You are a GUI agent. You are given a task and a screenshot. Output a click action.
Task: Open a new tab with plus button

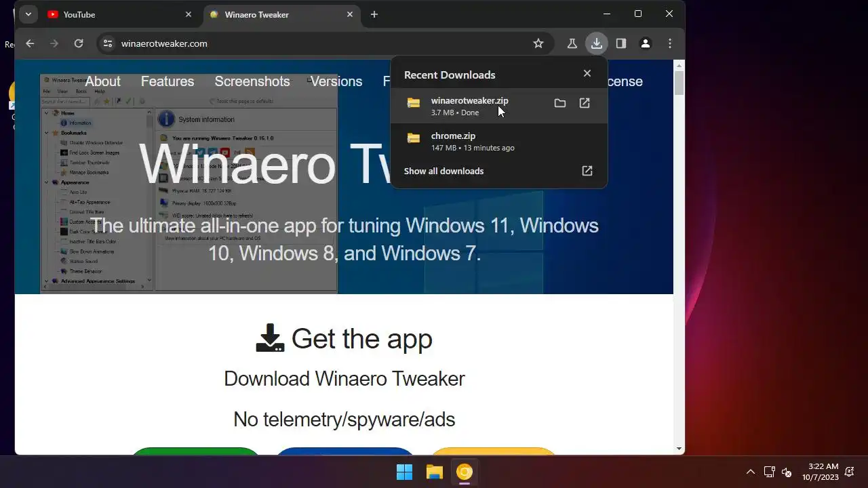374,14
